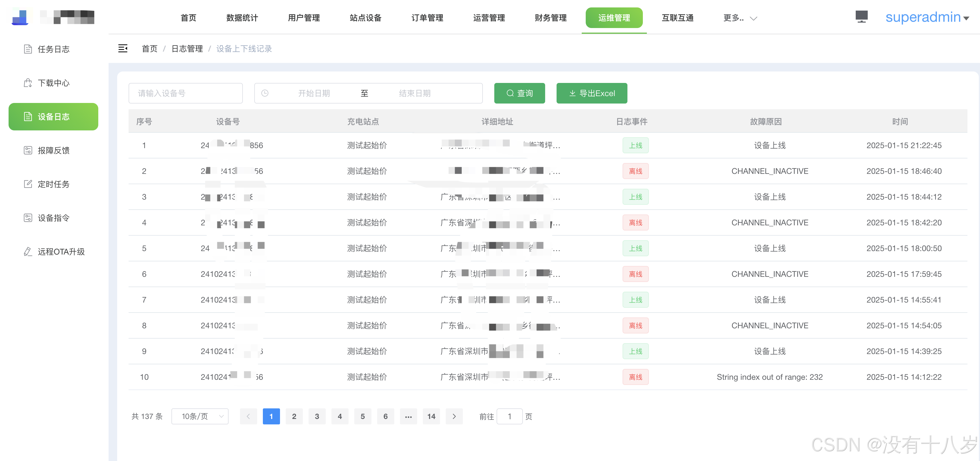
Task: Click the 查询 search button
Action: click(x=519, y=93)
